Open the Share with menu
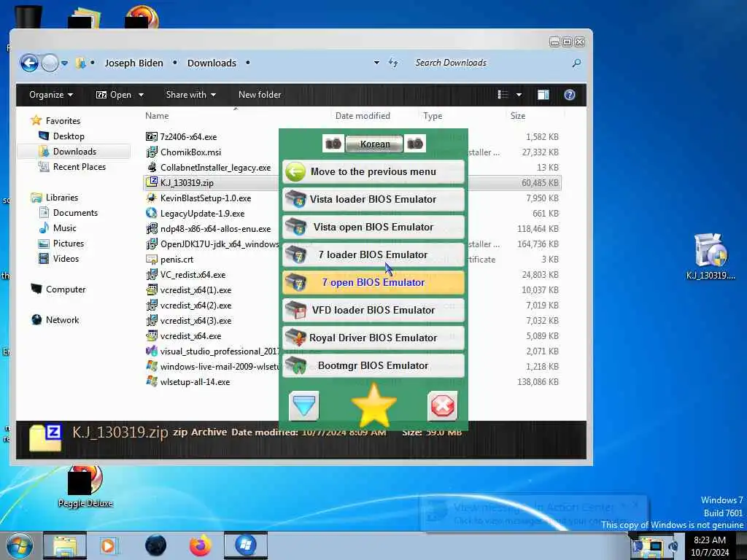The height and width of the screenshot is (560, 747). click(x=190, y=95)
